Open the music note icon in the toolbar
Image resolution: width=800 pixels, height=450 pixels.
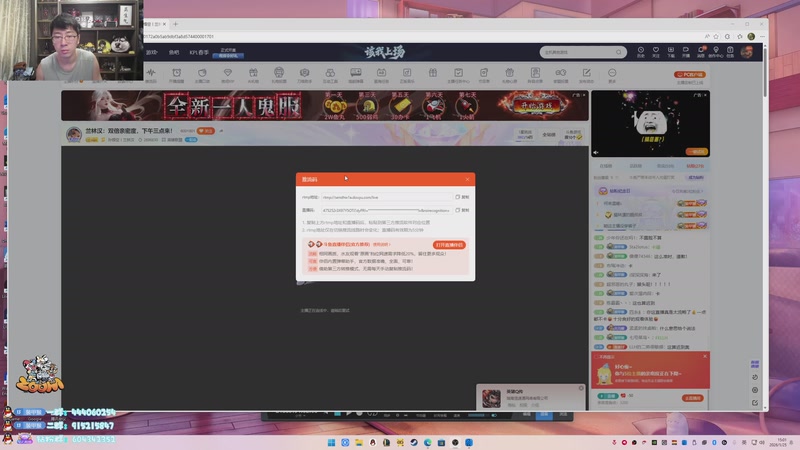tap(407, 72)
